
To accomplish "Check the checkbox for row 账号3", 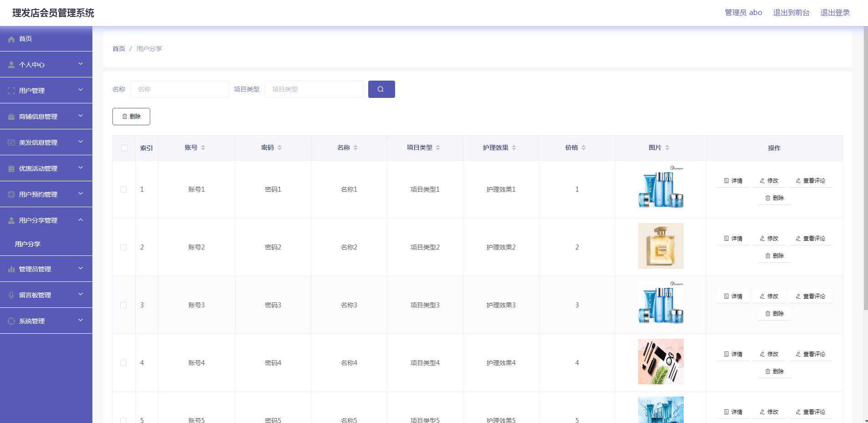I will click(x=123, y=305).
